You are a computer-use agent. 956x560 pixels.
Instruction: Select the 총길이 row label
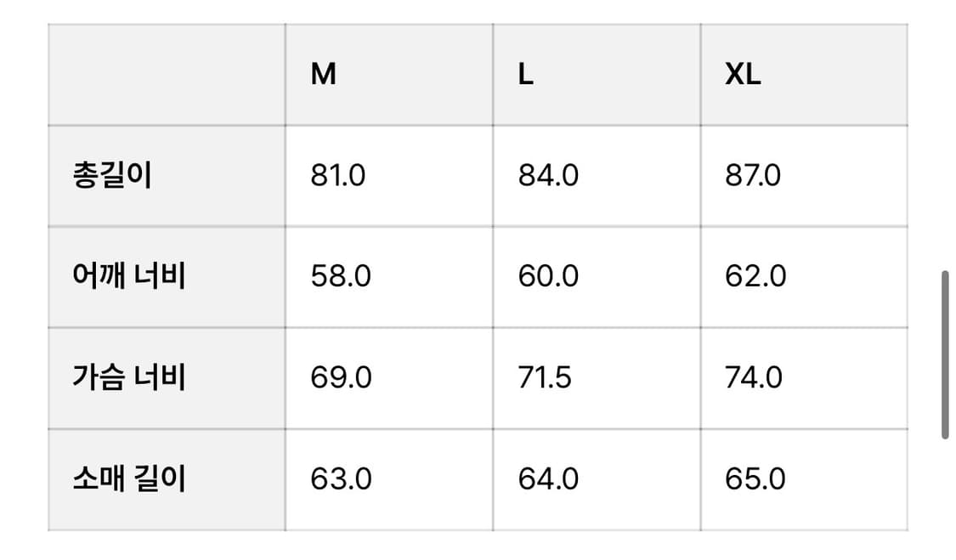[113, 176]
